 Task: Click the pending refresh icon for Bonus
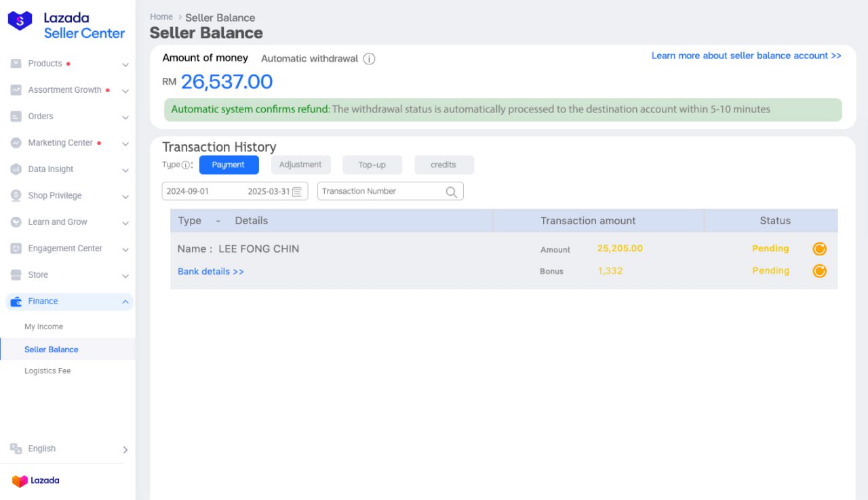[819, 271]
